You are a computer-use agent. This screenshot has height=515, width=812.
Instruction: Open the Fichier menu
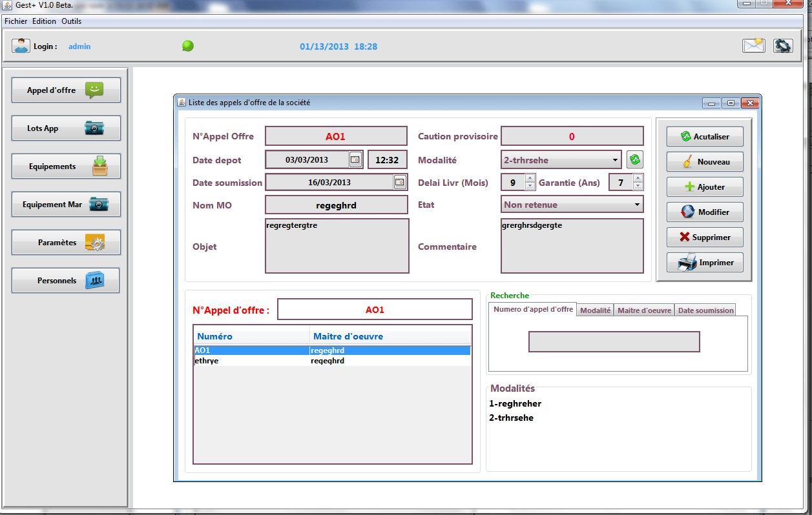click(x=16, y=21)
